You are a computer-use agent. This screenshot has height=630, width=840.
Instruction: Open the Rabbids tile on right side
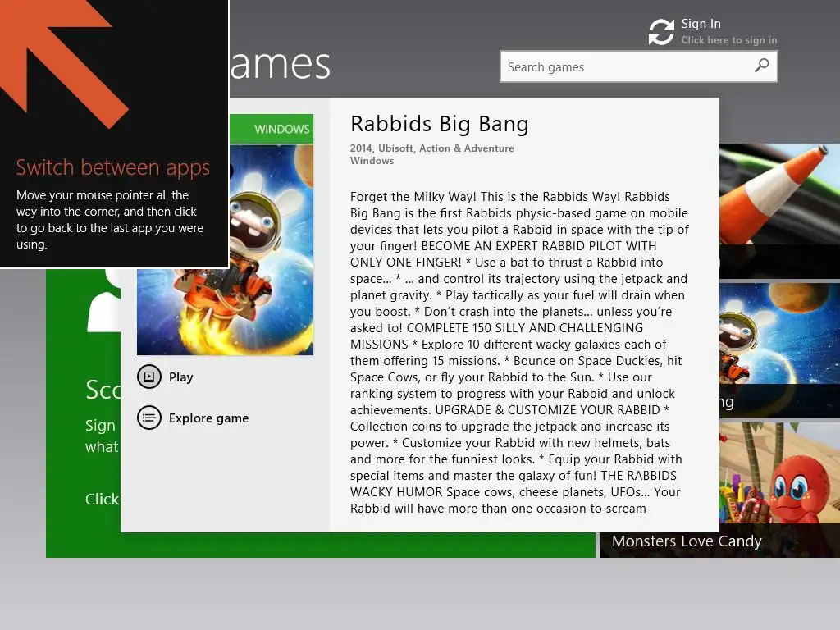(779, 350)
